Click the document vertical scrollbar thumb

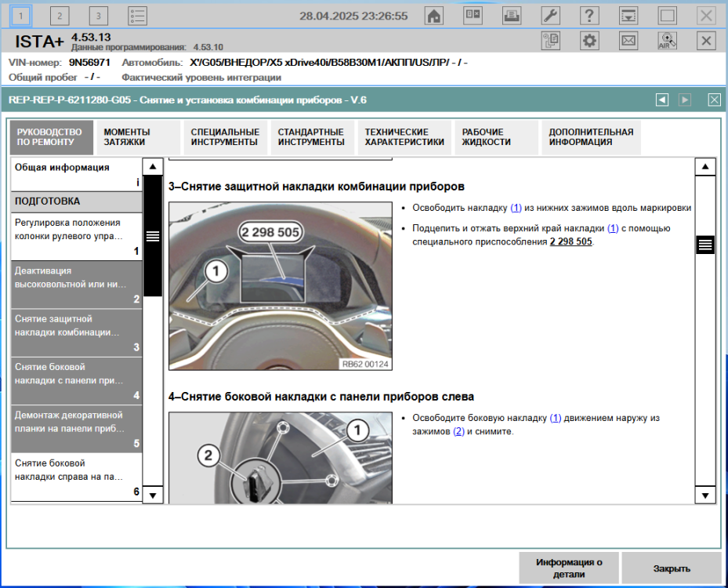point(705,245)
